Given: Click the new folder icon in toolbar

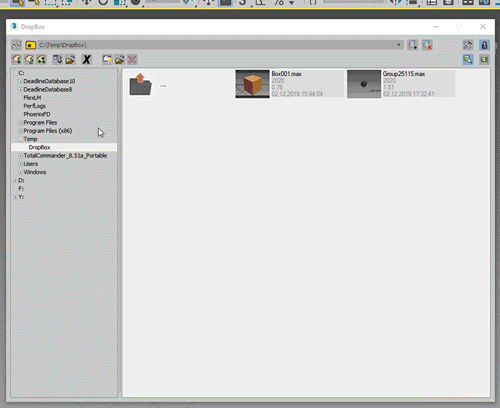Looking at the screenshot, I should pos(107,60).
